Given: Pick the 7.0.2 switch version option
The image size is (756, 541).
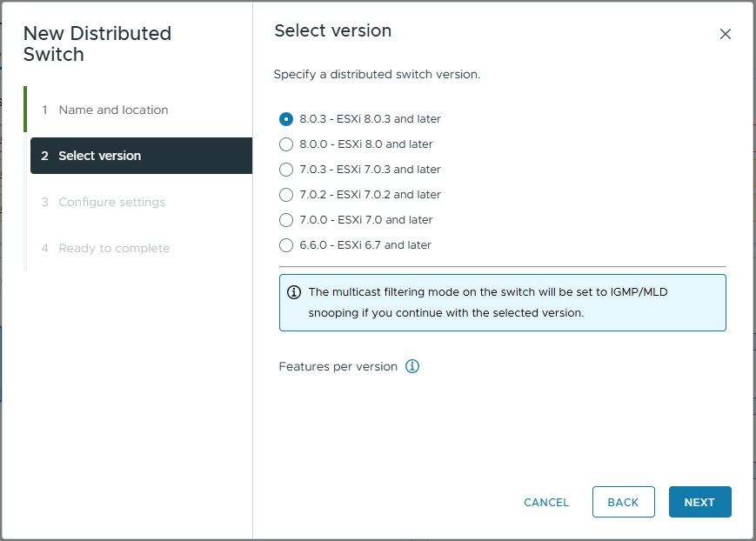Looking at the screenshot, I should 286,195.
